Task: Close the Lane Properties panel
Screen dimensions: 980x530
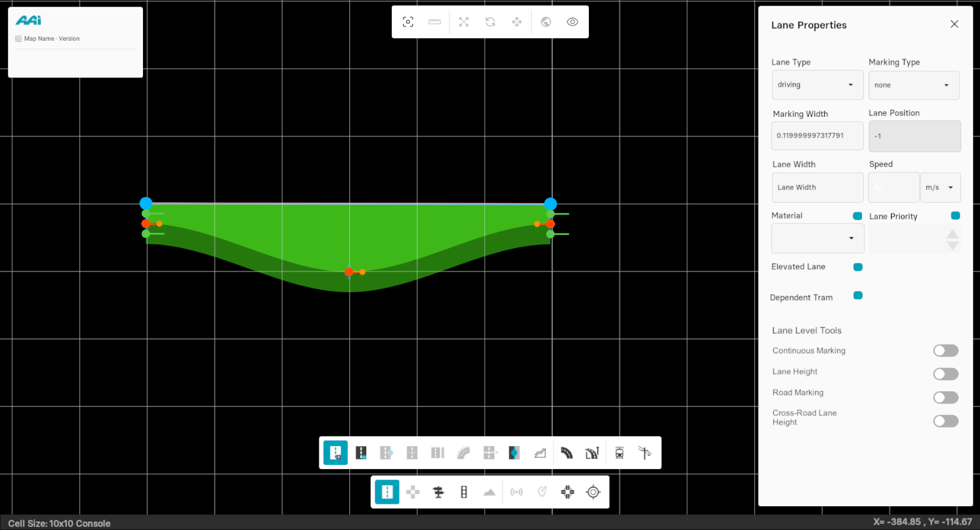Action: pos(954,24)
